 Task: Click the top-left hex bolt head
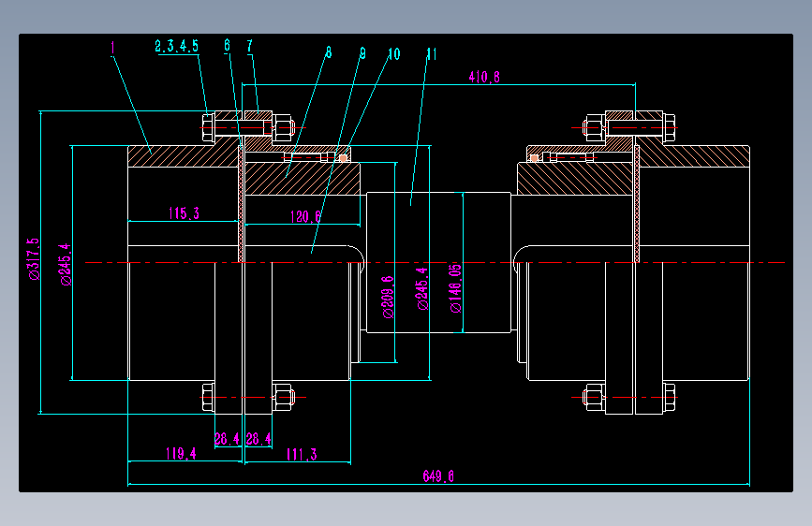click(208, 127)
